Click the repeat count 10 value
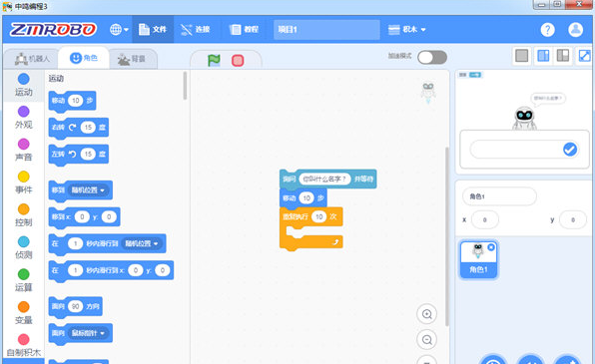Image resolution: width=595 pixels, height=364 pixels. tap(319, 216)
